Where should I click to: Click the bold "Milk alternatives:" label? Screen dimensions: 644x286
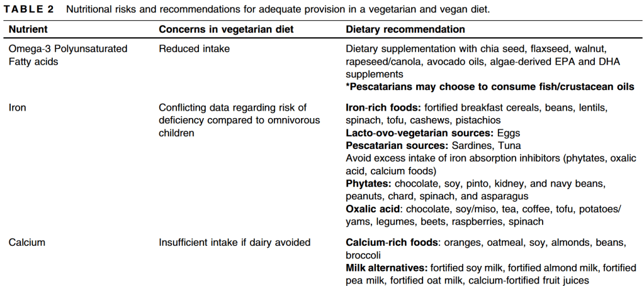tap(385, 268)
